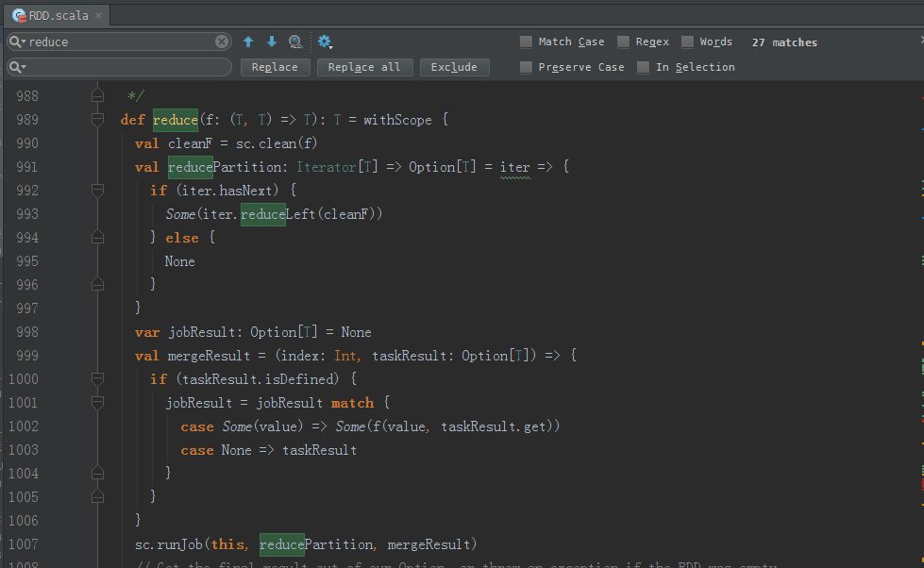Click 'reducePartition' argument on line 1007
Viewport: 924px width, 568px height.
(316, 543)
